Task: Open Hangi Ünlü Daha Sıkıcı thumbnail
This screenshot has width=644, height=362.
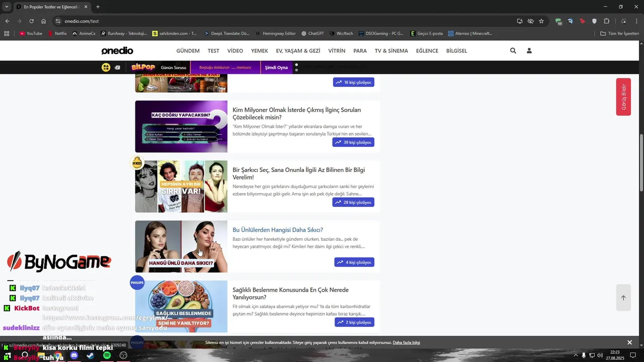Action: coord(181,246)
